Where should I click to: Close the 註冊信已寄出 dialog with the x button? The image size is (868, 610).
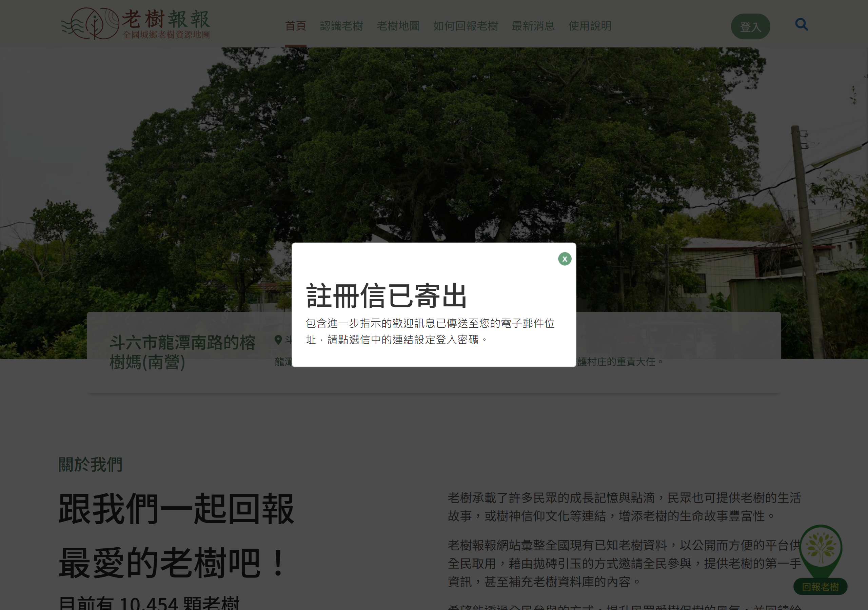[x=565, y=259]
